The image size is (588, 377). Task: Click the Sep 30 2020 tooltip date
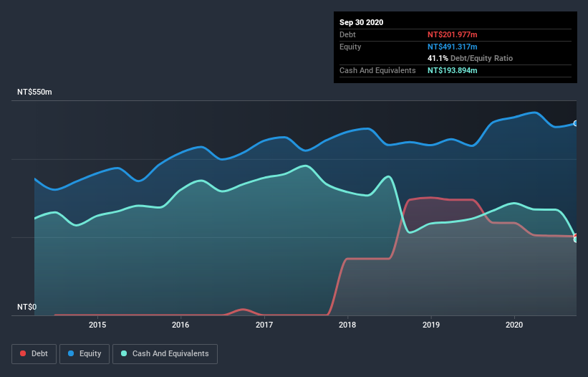362,22
